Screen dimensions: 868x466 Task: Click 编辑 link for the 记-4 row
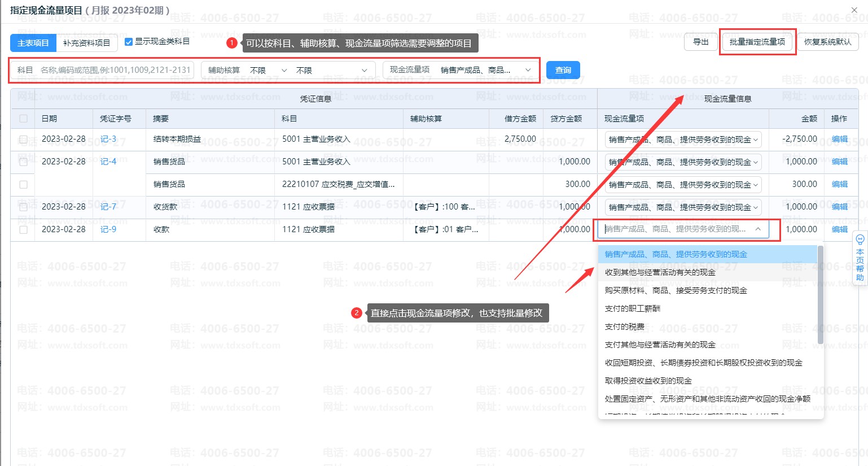click(839, 162)
